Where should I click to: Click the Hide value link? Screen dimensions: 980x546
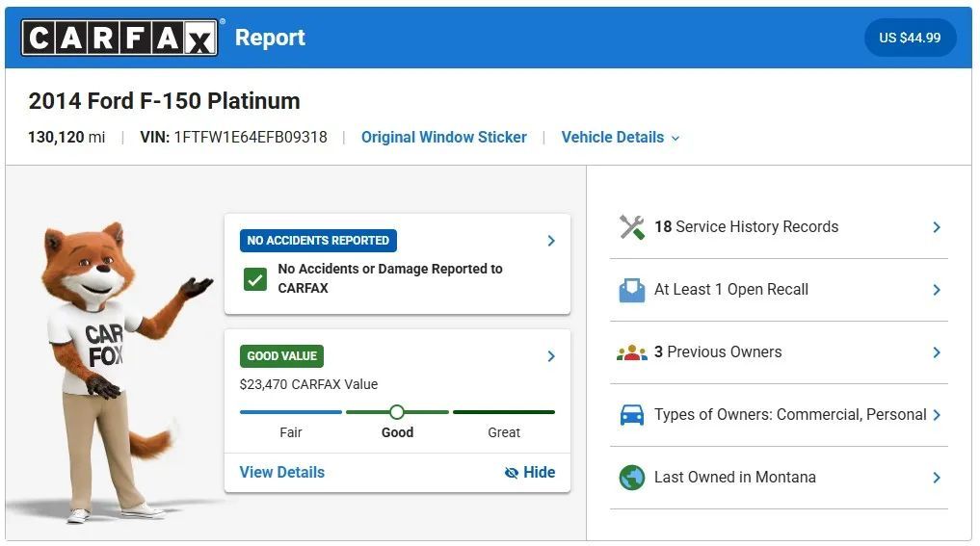pos(530,472)
